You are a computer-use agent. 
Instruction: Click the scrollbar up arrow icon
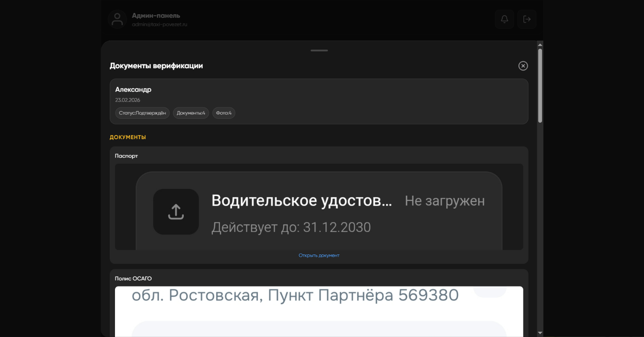click(539, 44)
